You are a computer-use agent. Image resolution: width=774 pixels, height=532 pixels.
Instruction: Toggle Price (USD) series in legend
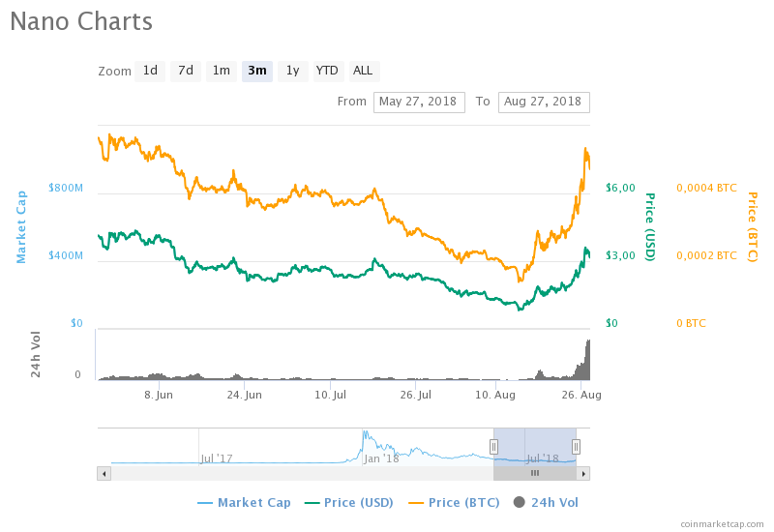pos(349,503)
